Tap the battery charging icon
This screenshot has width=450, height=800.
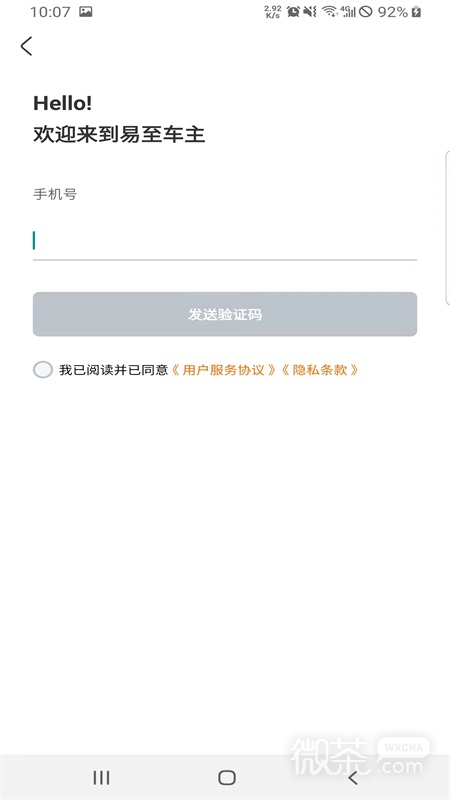416,12
